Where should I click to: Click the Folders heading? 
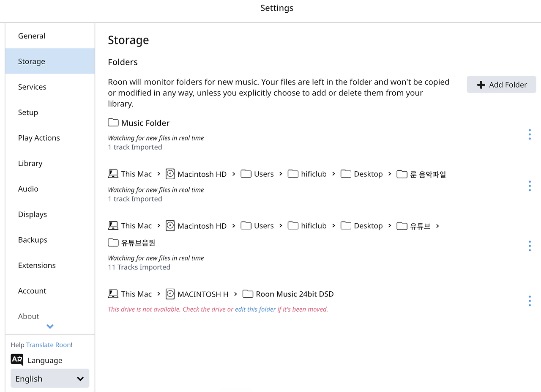(123, 62)
